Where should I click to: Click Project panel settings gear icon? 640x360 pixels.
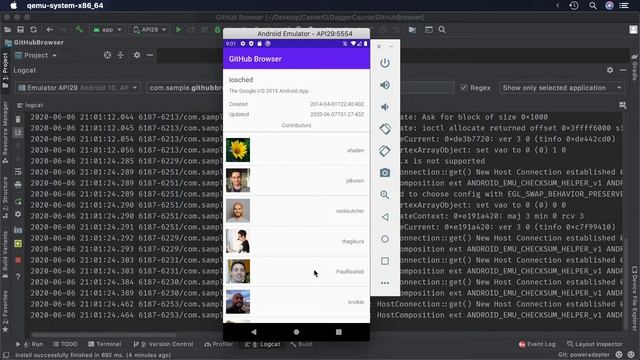click(x=137, y=55)
